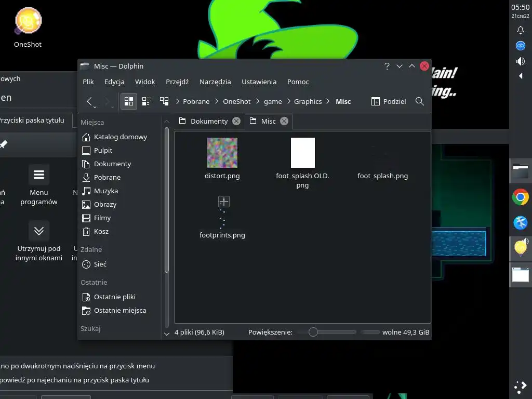Image resolution: width=532 pixels, height=399 pixels.
Task: Open notifications bell in system tray
Action: [521, 30]
